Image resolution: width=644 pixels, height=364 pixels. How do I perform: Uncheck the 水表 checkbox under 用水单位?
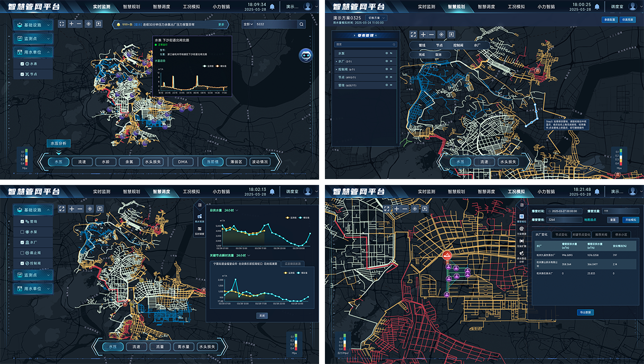tap(22, 64)
